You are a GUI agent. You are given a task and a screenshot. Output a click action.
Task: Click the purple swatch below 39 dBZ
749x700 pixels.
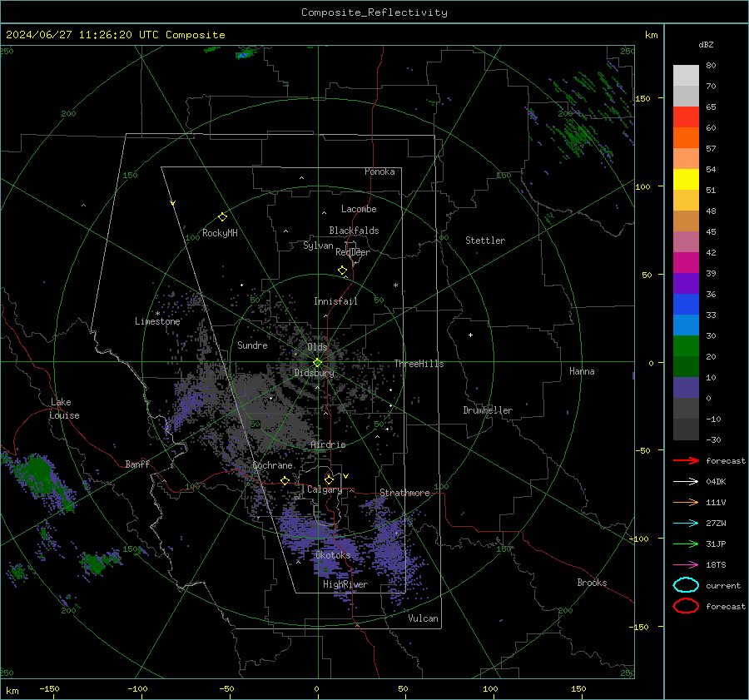coord(686,283)
